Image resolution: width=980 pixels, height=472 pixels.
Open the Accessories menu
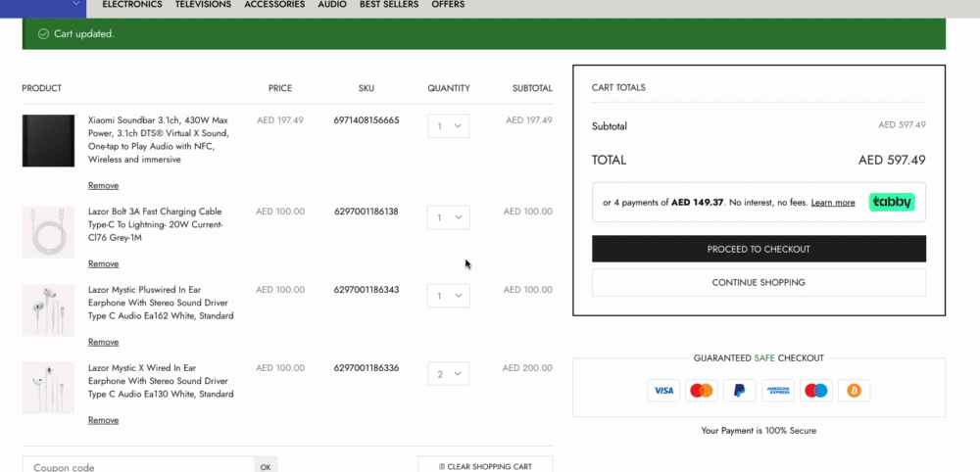(x=274, y=4)
